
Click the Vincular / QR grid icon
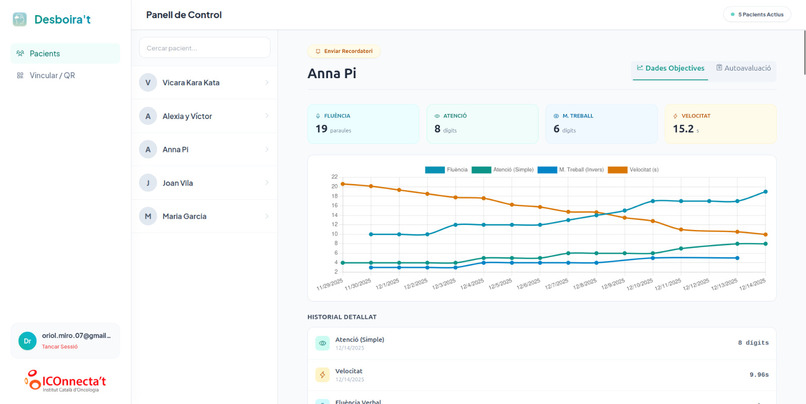[x=20, y=75]
